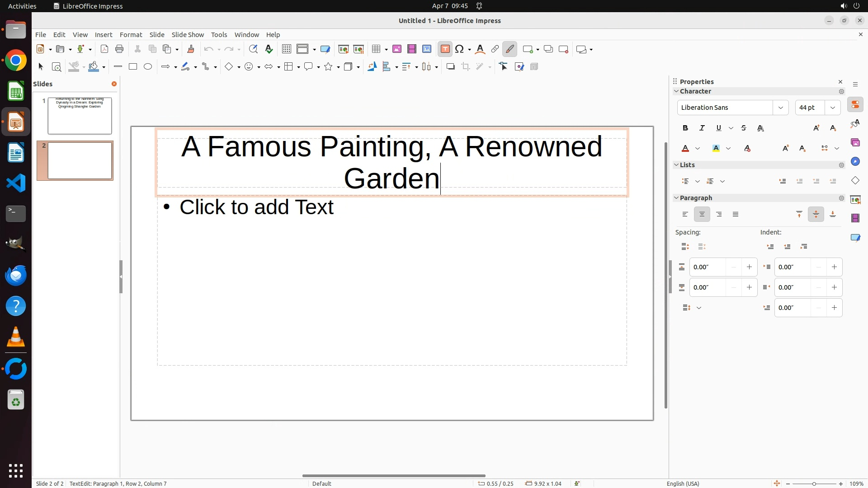Select the Rectangle drawing tool
Viewport: 868px width, 488px height.
(x=133, y=67)
